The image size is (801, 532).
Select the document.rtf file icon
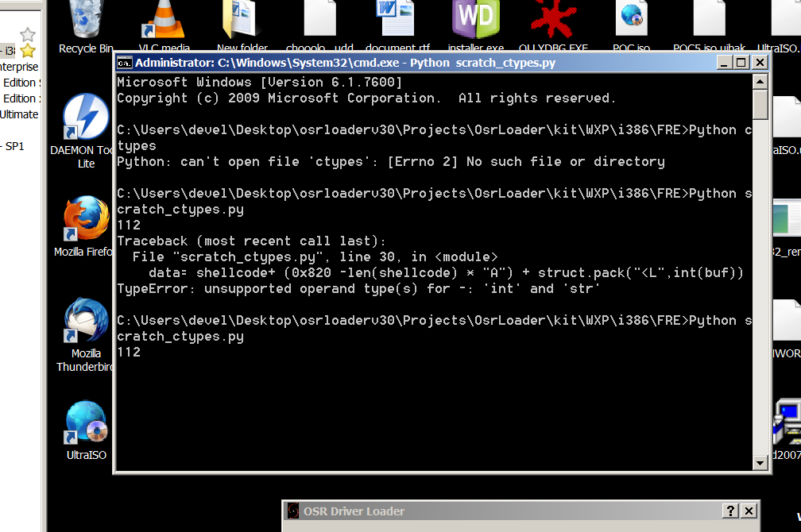397,21
